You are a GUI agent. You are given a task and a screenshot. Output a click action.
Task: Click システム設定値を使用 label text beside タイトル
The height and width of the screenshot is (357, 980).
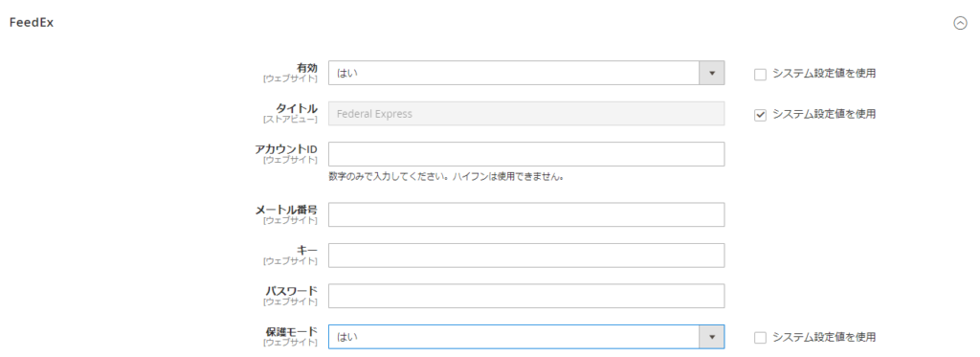click(824, 115)
